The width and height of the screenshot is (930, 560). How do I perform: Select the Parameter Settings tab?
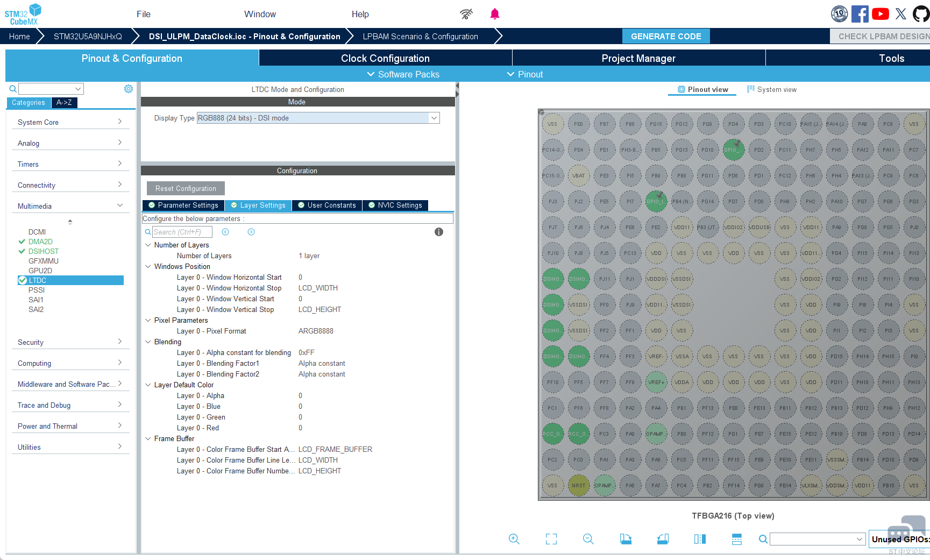(183, 205)
